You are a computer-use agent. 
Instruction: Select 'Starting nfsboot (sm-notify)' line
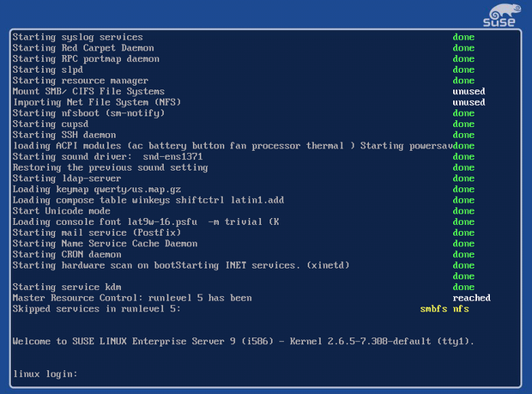(88, 113)
